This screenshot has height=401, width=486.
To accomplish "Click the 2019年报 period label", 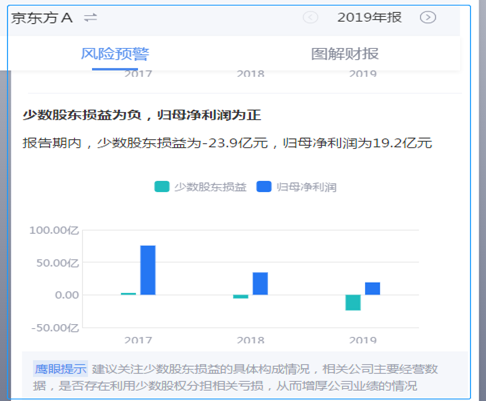I will (369, 18).
